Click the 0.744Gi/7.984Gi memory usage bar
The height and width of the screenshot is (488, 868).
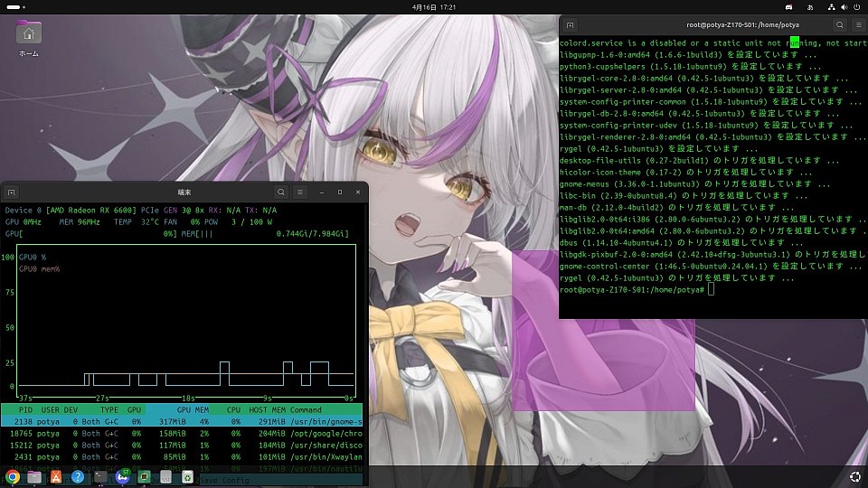(x=265, y=233)
